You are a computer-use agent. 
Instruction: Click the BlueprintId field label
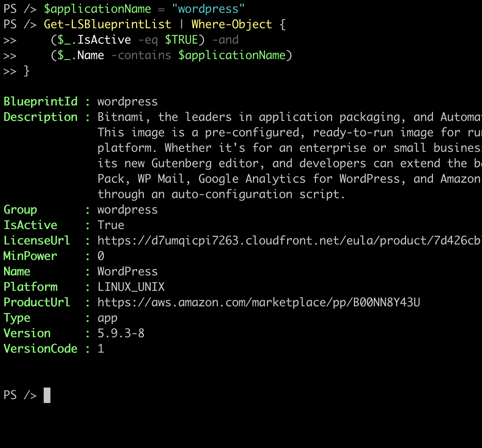click(40, 101)
